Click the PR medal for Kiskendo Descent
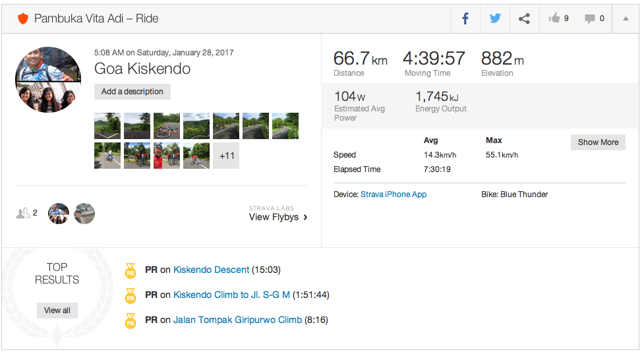The image size is (644, 356). (x=131, y=270)
